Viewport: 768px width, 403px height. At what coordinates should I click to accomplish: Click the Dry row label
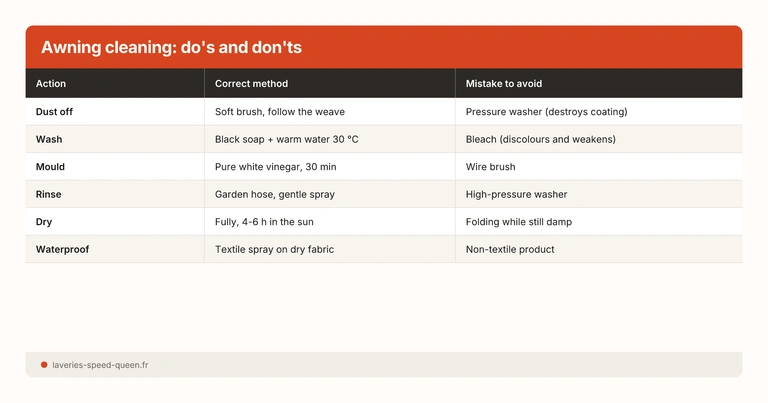[44, 222]
